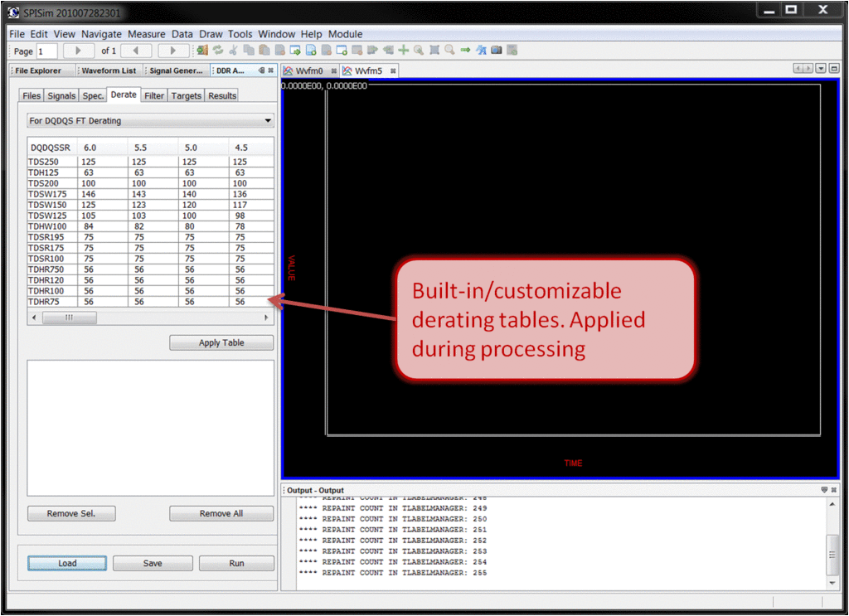This screenshot has height=616, width=849.
Task: Click the Run button
Action: coord(236,563)
